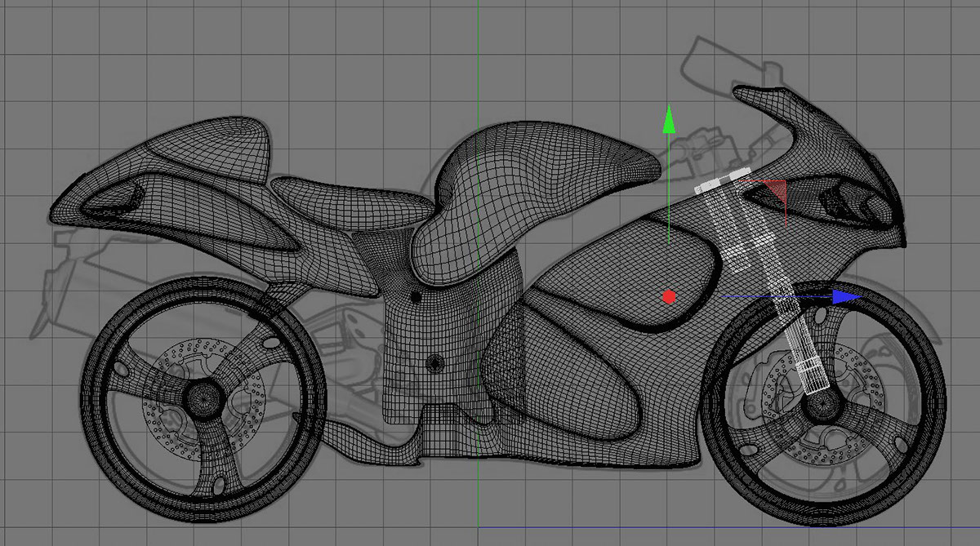Click the blue Z-axis gizmo arrow

pyautogui.click(x=846, y=297)
